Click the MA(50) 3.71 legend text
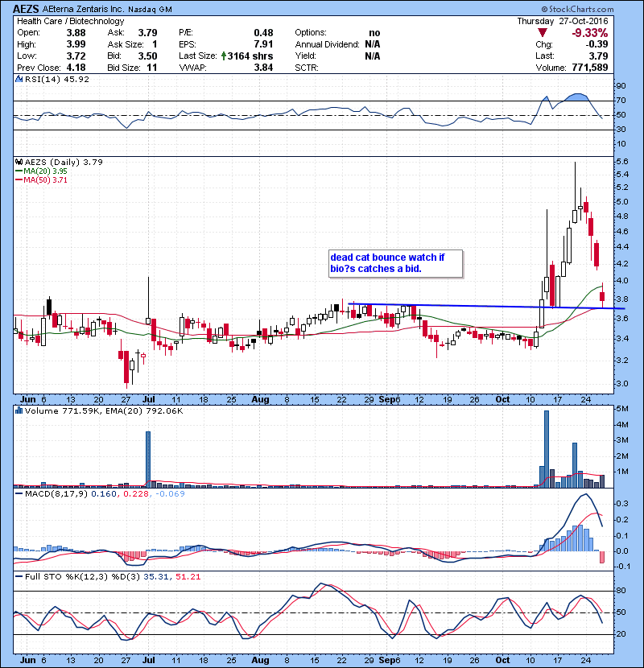The image size is (644, 668). pyautogui.click(x=45, y=180)
